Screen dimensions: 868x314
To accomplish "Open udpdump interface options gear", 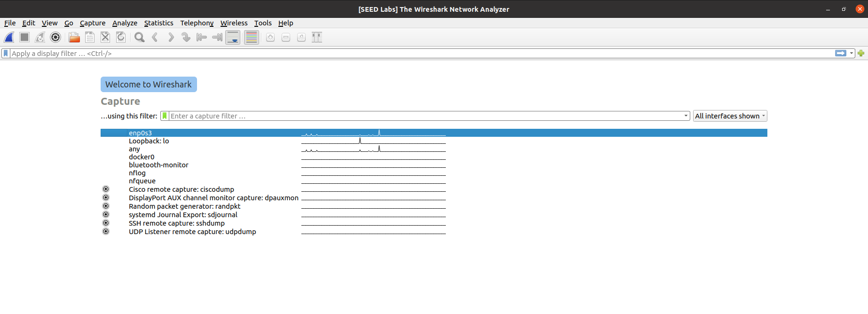I will [106, 231].
